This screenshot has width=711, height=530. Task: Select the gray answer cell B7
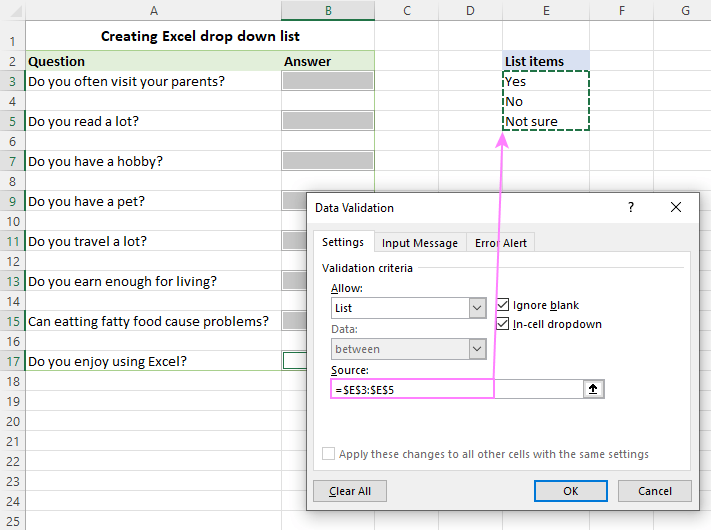[x=328, y=160]
